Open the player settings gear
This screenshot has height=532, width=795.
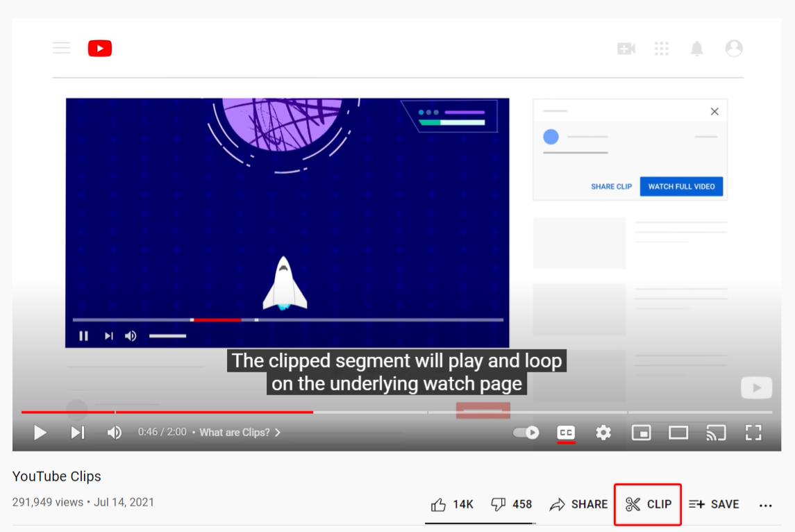point(603,433)
